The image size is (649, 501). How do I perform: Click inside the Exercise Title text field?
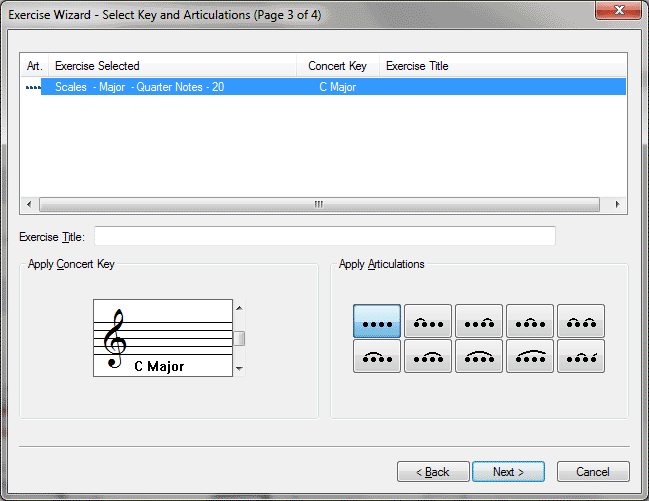click(325, 236)
